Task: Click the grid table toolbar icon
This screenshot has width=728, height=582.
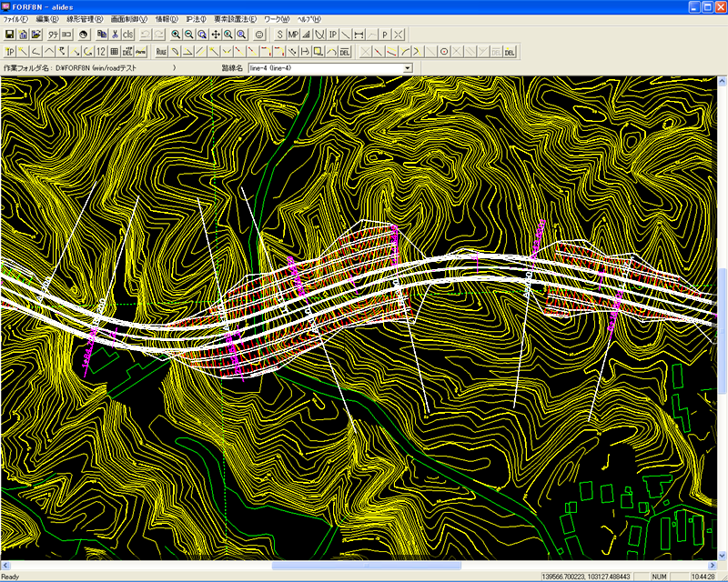Action: click(x=115, y=51)
